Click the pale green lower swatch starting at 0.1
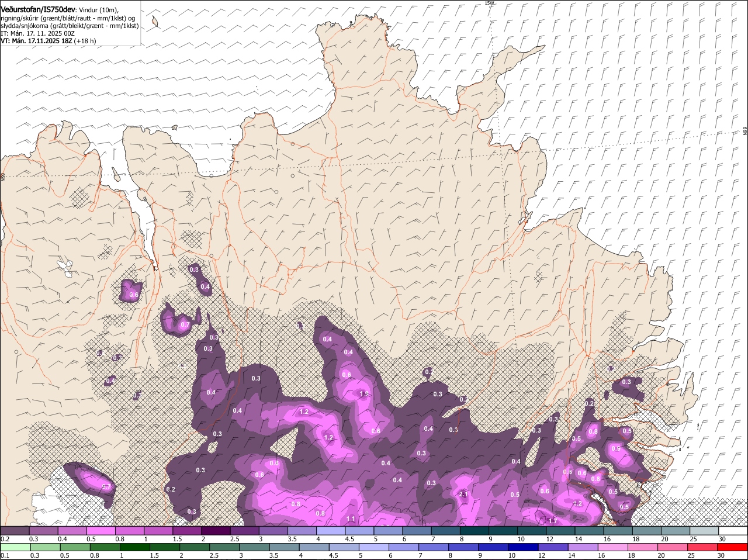 tap(16, 547)
